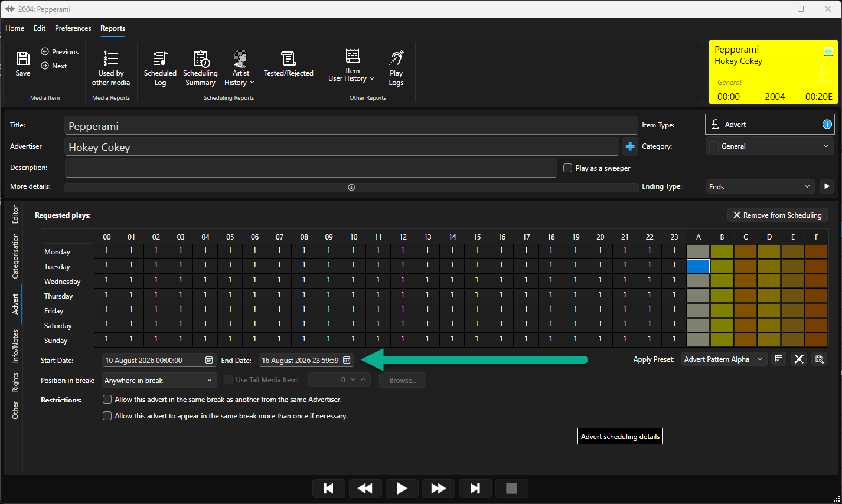Image resolution: width=842 pixels, height=504 pixels.
Task: Open the Category General dropdown
Action: point(770,146)
